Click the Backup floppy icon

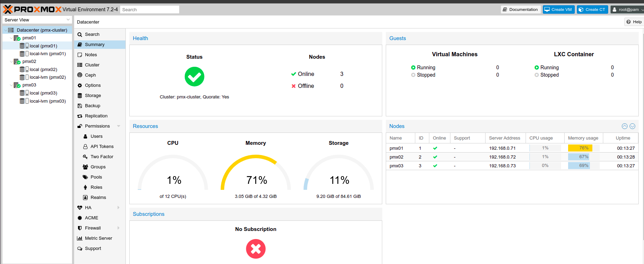click(80, 106)
